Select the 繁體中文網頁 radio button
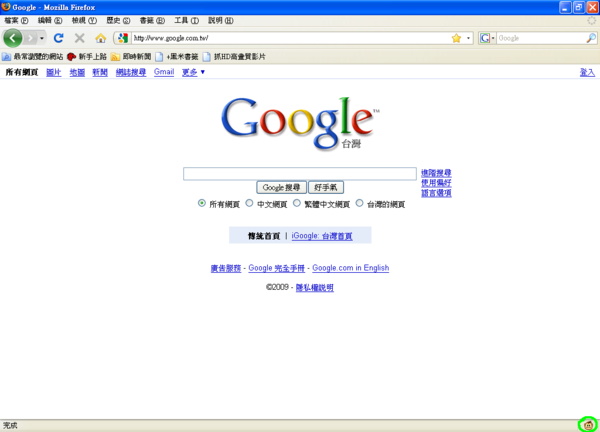Screen dimensions: 600x432 pos(297,203)
